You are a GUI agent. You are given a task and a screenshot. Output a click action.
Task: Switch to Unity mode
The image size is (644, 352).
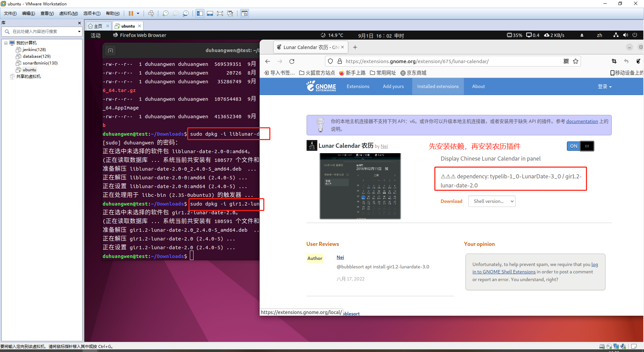click(x=230, y=13)
